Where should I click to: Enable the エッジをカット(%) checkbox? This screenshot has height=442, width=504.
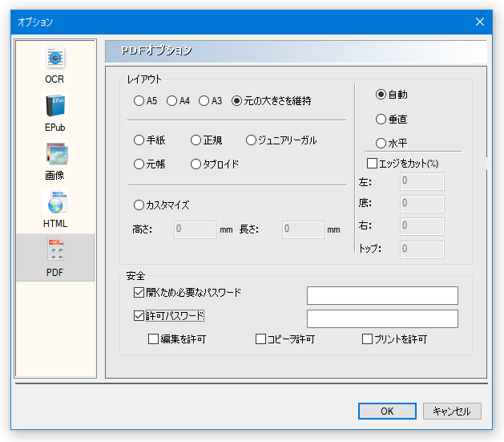pos(373,163)
